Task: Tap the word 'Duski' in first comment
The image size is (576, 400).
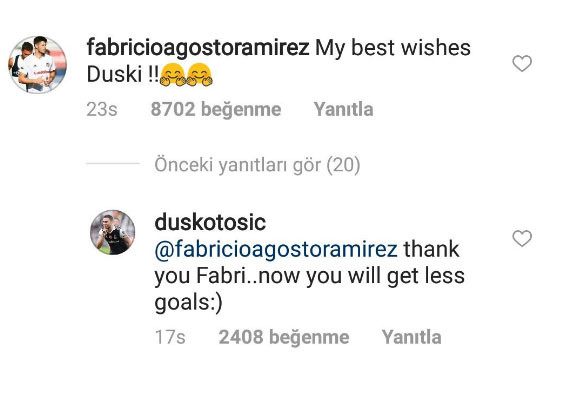Action: [x=114, y=75]
